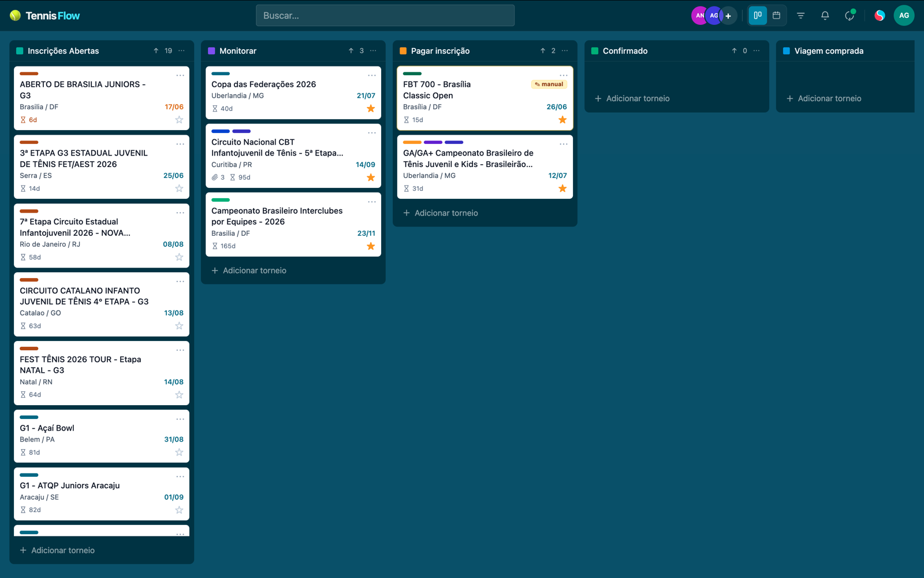Open Monitorar column options menu
Viewport: 924px width, 578px height.
(373, 51)
